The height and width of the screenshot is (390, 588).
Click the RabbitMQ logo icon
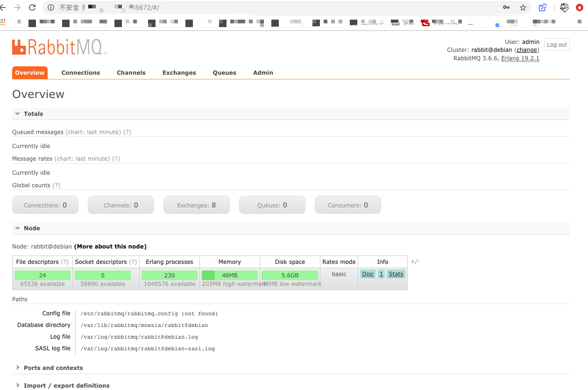tap(18, 46)
